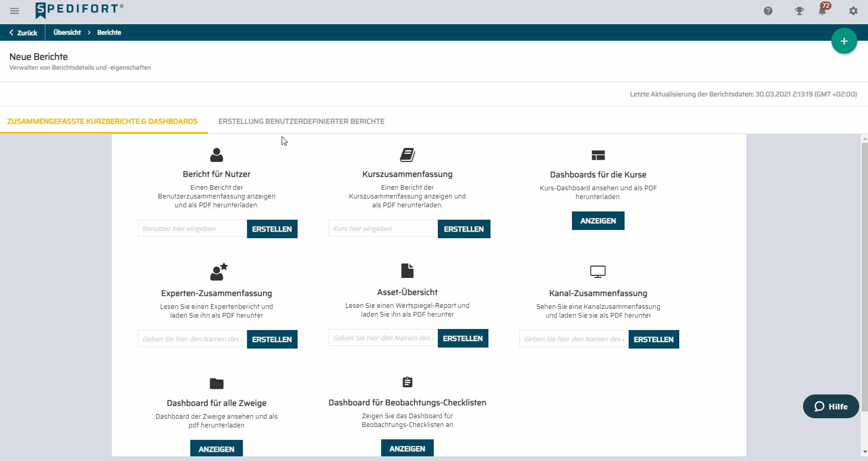Viewport: 868px width, 461px height.
Task: Click the scrollbar down arrow
Action: 865,452
